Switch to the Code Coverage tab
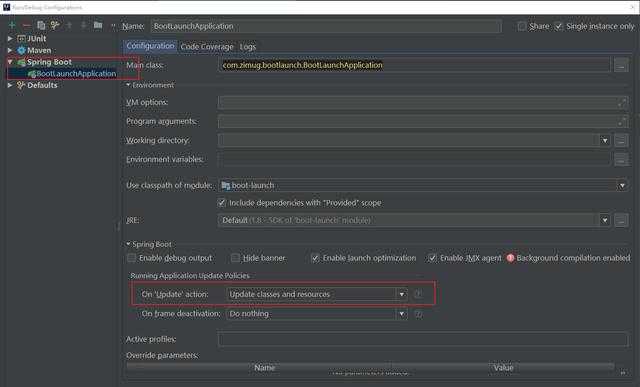This screenshot has height=387, width=640. click(207, 47)
